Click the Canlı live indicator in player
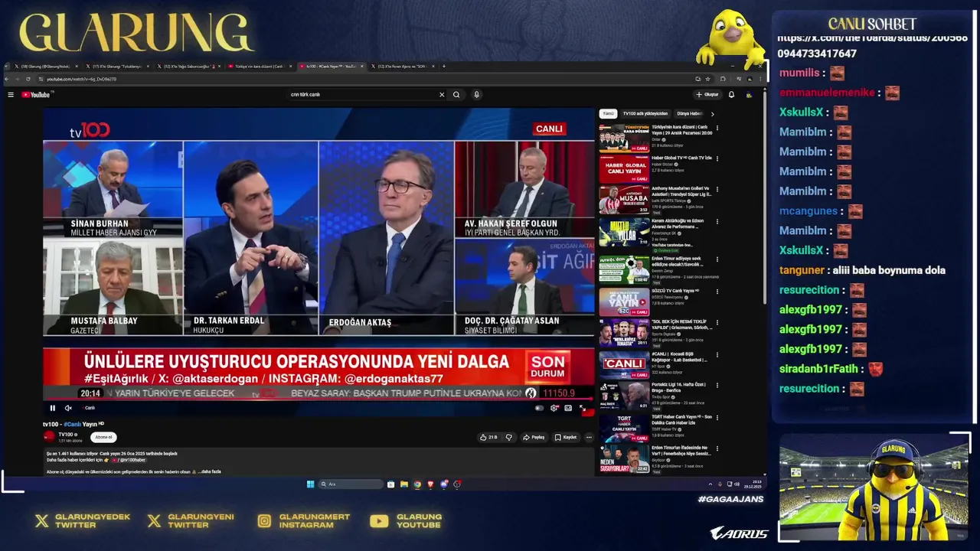Image resolution: width=980 pixels, height=551 pixels. 88,408
